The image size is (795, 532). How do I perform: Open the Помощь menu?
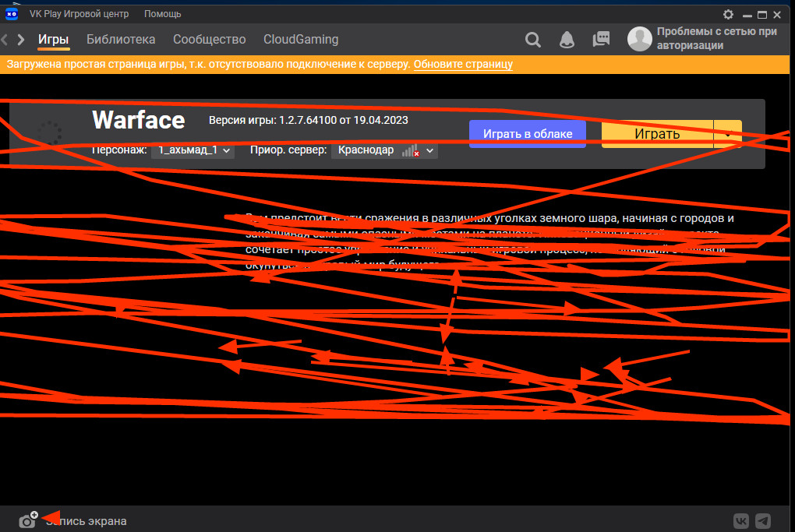click(162, 14)
